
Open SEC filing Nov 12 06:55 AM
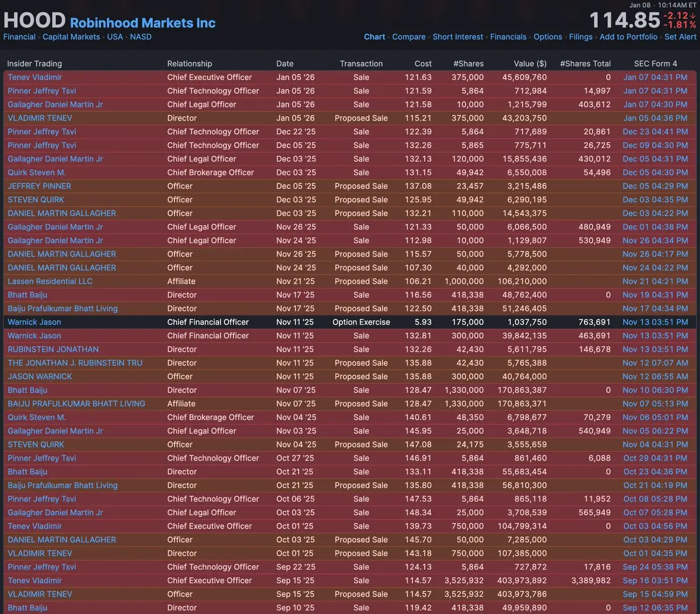pos(655,377)
